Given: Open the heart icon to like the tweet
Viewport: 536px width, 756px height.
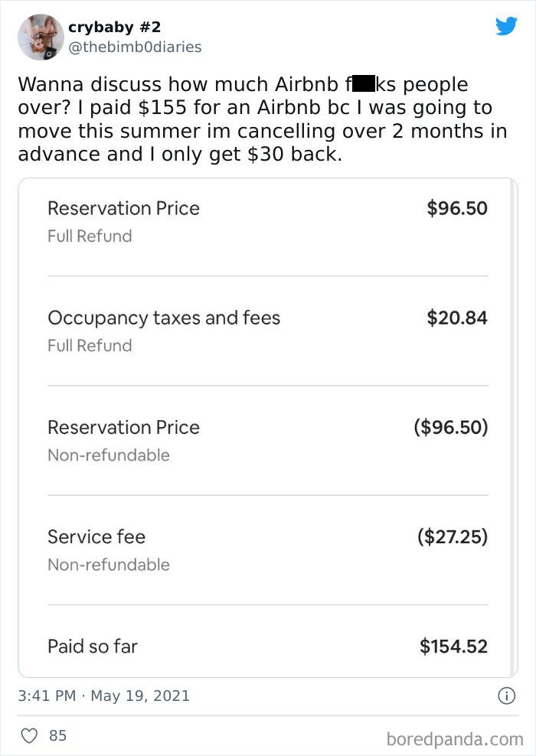Looking at the screenshot, I should 28,735.
